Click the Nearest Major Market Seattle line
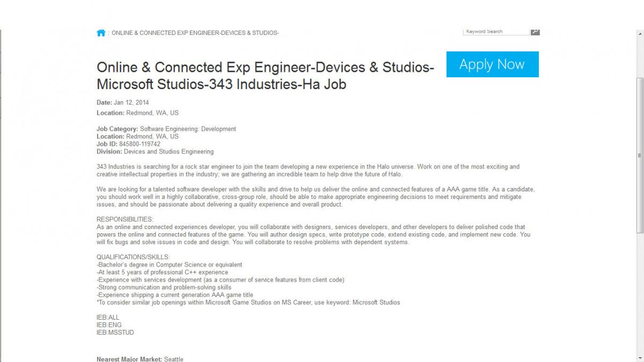 pyautogui.click(x=140, y=359)
